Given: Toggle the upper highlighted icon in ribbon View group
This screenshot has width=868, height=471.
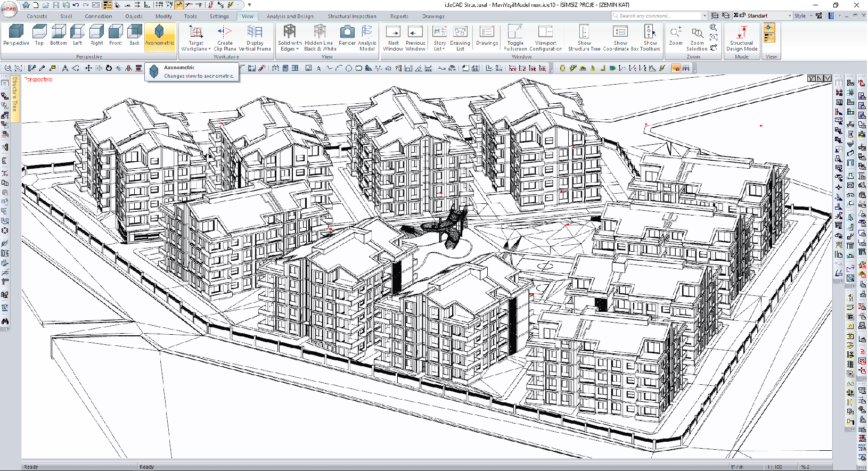Looking at the screenshot, I should 769,28.
